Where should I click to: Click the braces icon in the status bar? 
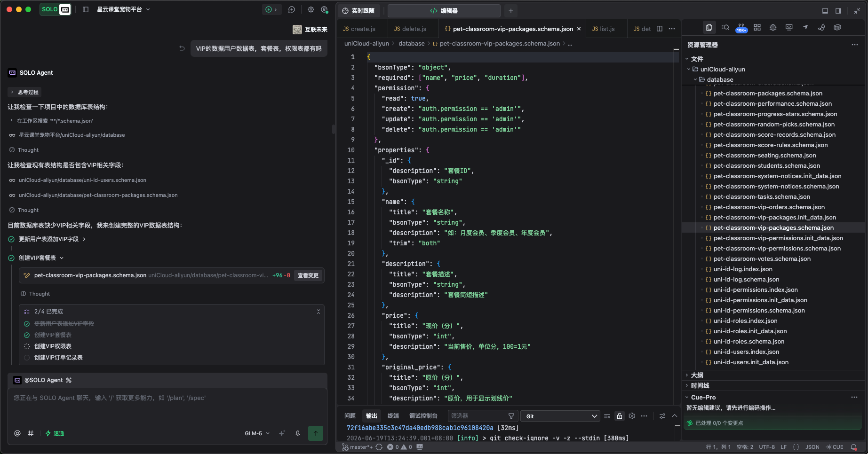pyautogui.click(x=796, y=447)
